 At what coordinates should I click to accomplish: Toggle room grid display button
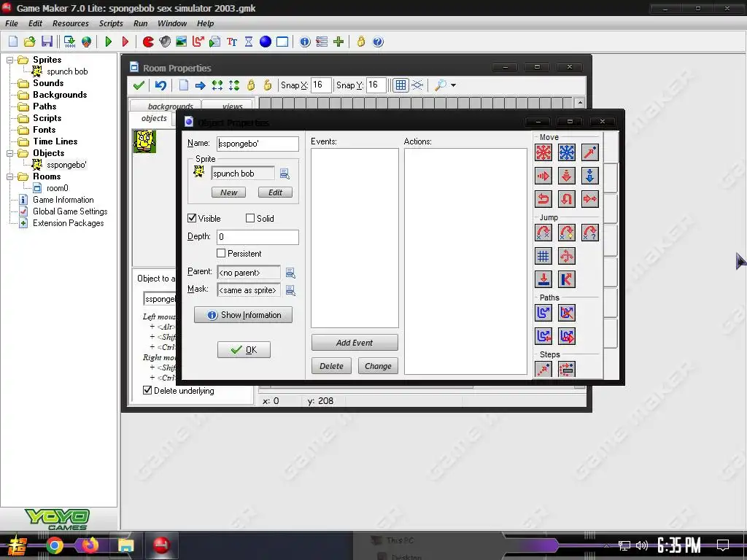(400, 85)
